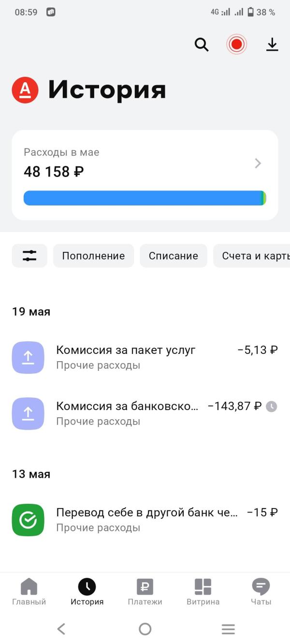Tap the red screen recording indicator
The image size is (290, 644).
point(236,44)
